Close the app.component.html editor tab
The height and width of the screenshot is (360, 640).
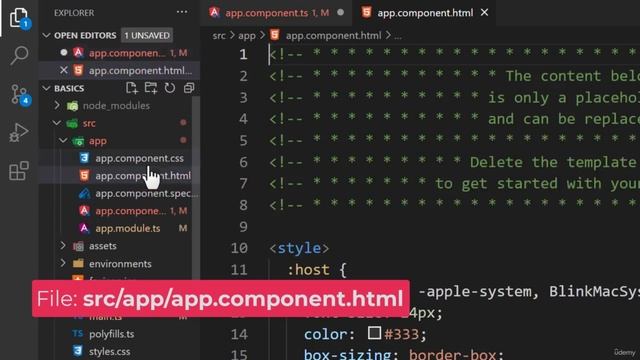484,13
